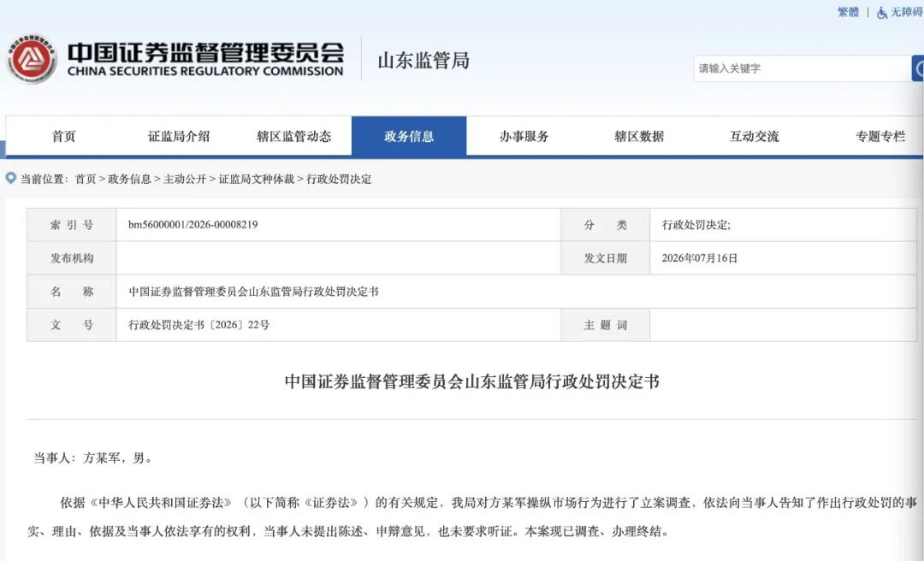Click the line 当事人：方某军，男。
924x561 pixels.
coord(93,458)
